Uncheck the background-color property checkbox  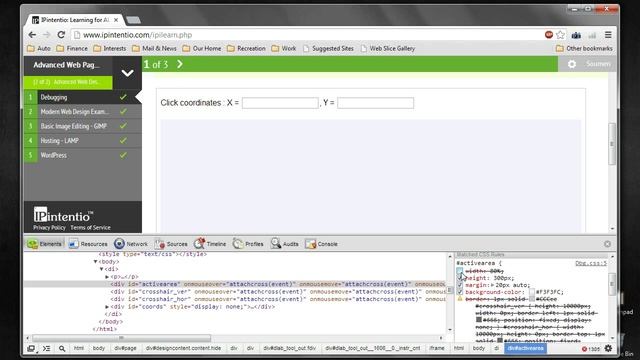point(460,292)
